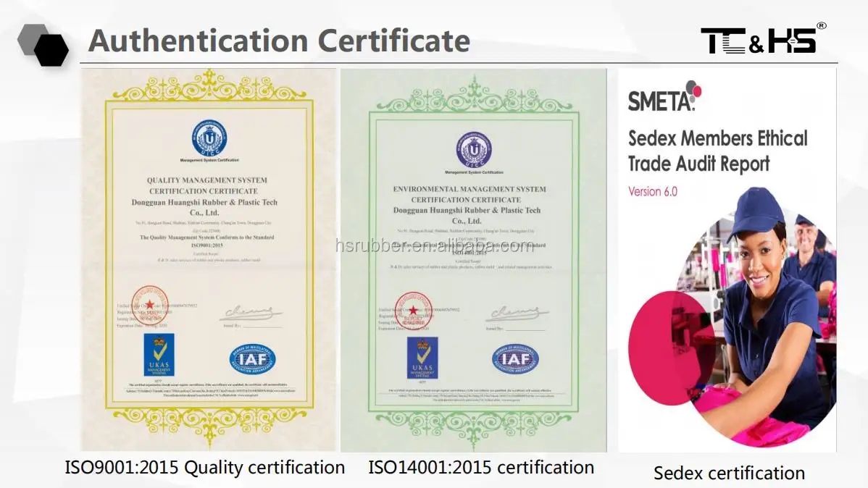Click the Authentication Certificate heading

click(x=279, y=41)
